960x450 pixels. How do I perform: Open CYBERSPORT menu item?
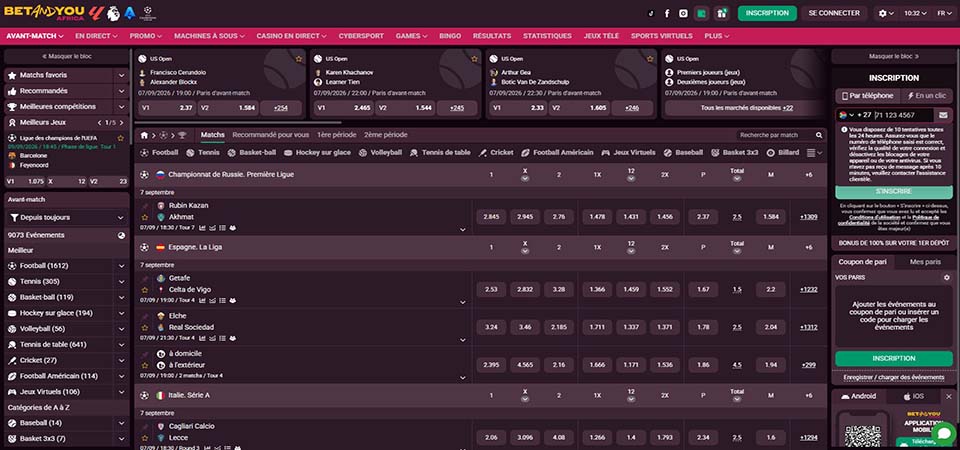pyautogui.click(x=361, y=36)
